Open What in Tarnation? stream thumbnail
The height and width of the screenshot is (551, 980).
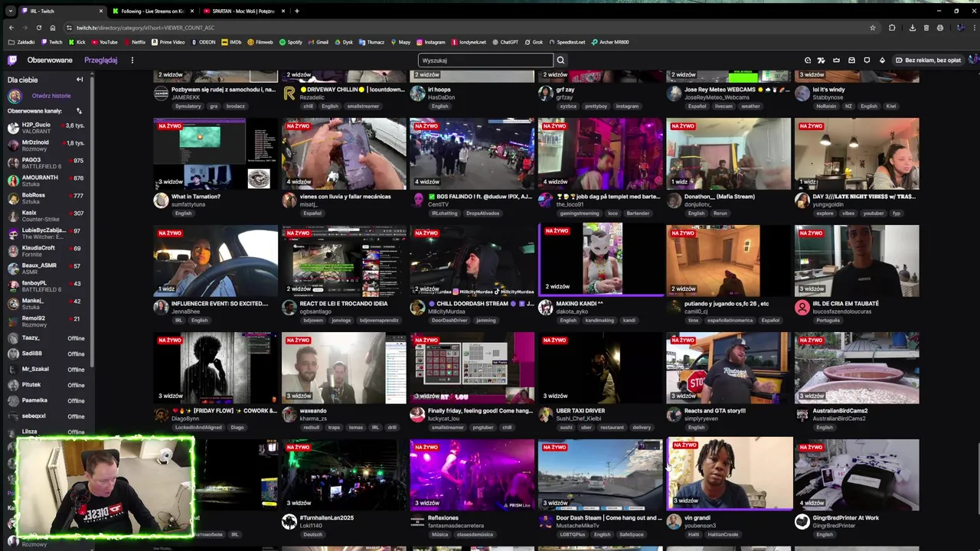click(215, 154)
